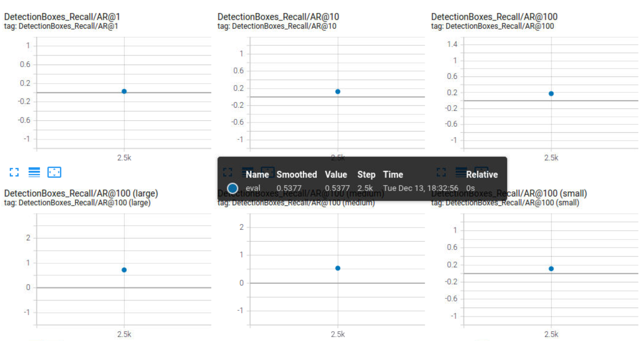This screenshot has height=341, width=644.
Task: Click the DetectionBoxes_Recall/AR@100 (large) chart title
Action: 81,193
